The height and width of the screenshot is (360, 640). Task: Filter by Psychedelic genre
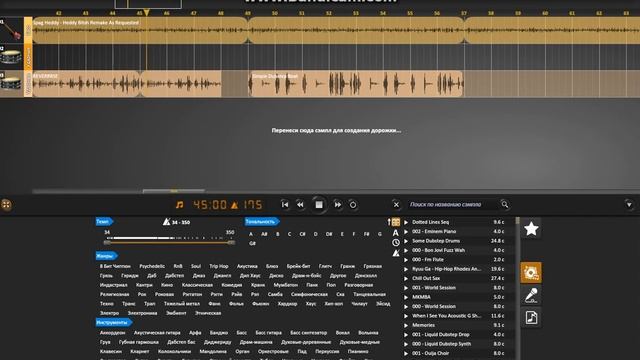(x=152, y=266)
